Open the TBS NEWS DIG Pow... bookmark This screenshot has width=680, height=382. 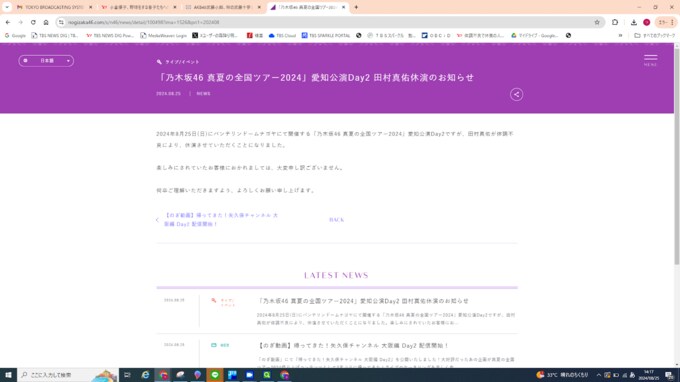pos(110,36)
